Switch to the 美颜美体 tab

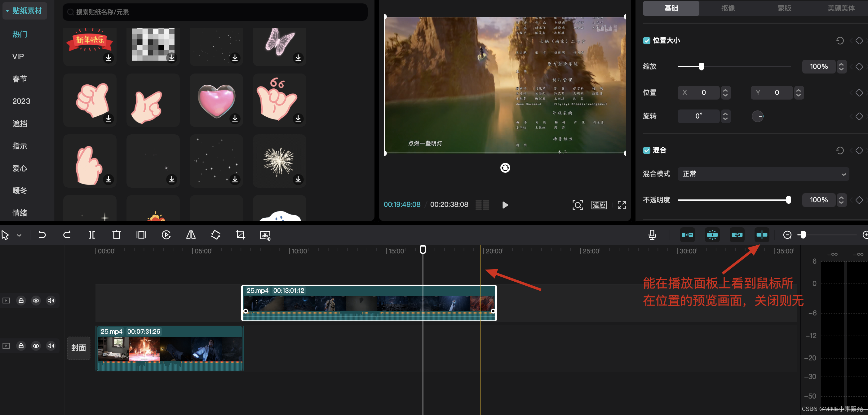point(841,8)
